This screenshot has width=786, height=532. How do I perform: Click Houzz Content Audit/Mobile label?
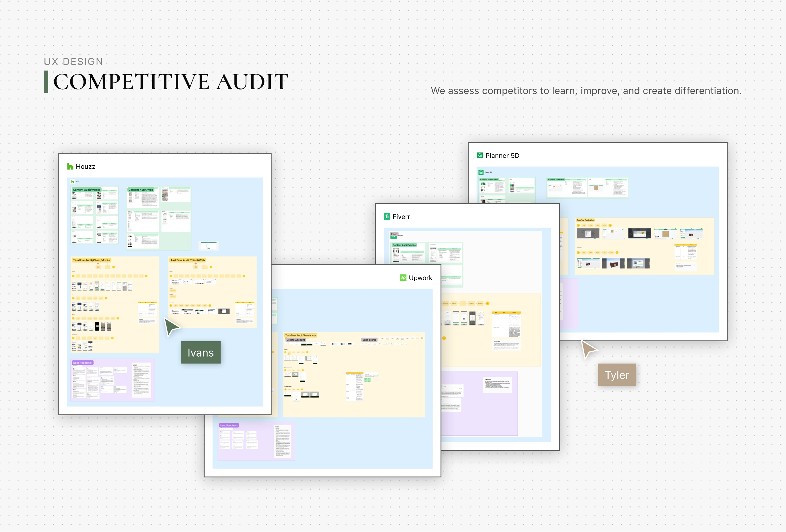(x=87, y=190)
